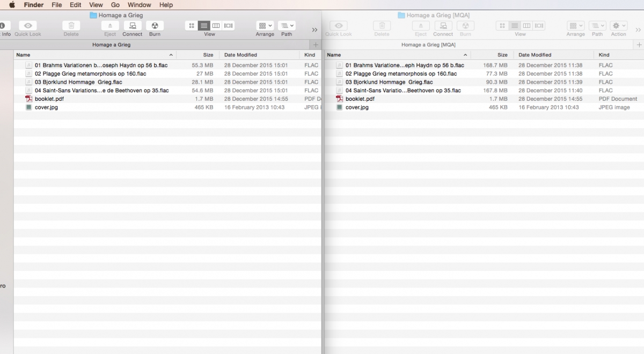Sort left window by Name column
644x354 pixels.
coord(95,55)
